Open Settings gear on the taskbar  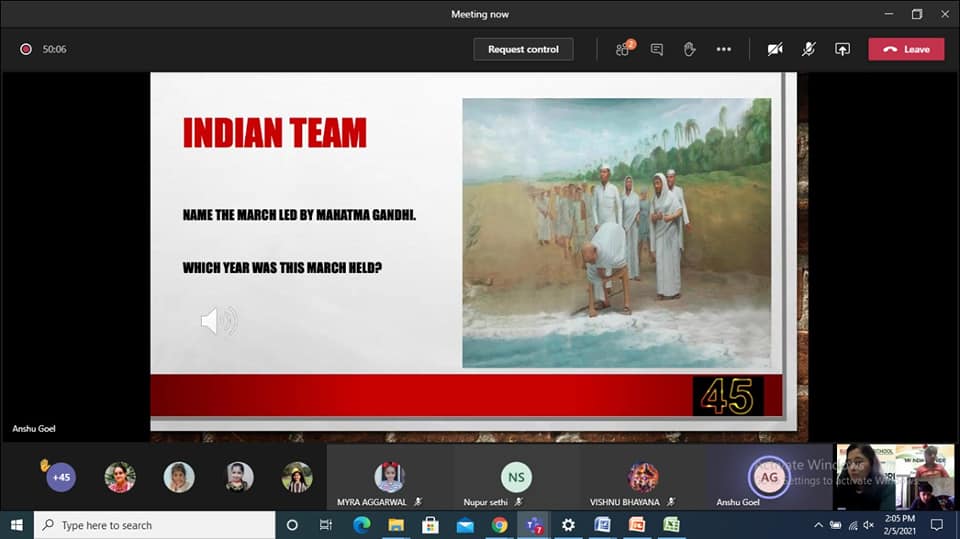click(568, 525)
